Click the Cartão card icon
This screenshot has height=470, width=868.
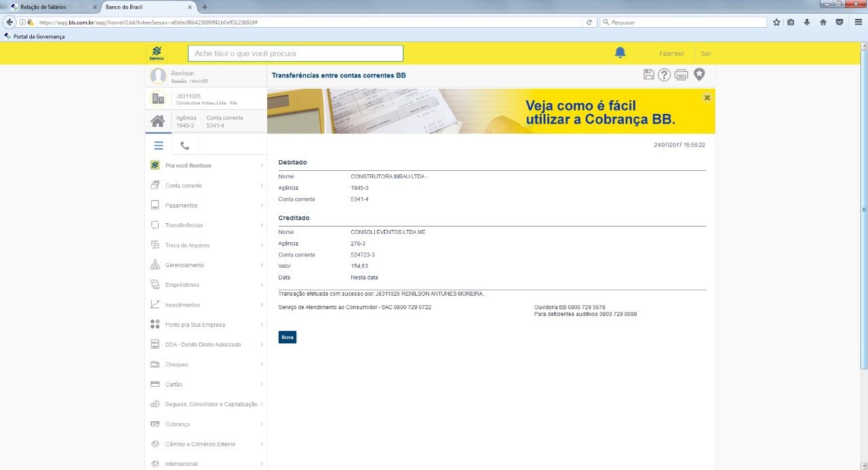pos(155,384)
